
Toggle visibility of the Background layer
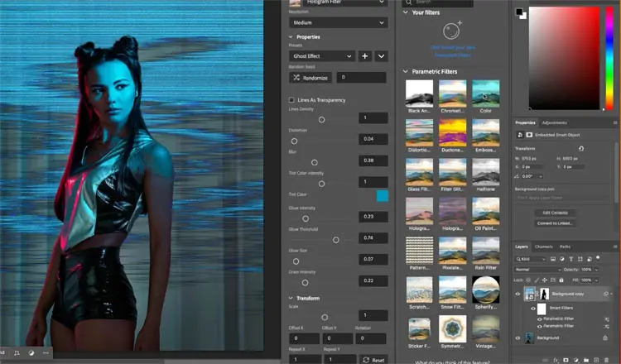(518, 338)
